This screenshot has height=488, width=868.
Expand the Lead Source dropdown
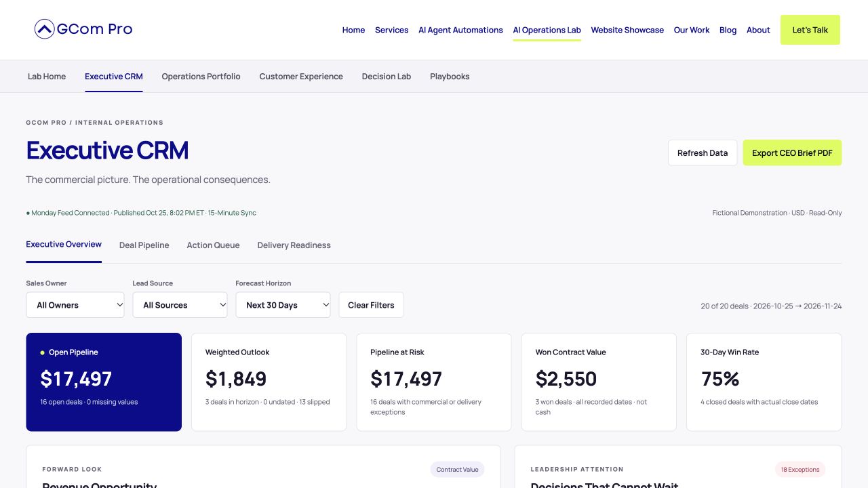(180, 305)
